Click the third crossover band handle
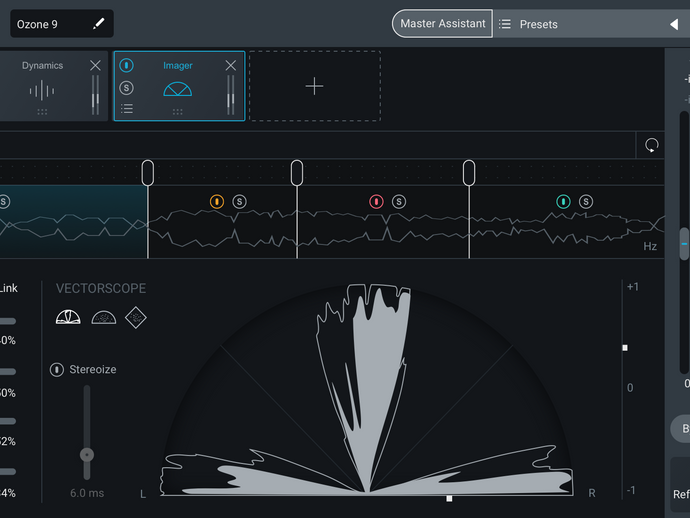This screenshot has width=690, height=518. pyautogui.click(x=469, y=173)
